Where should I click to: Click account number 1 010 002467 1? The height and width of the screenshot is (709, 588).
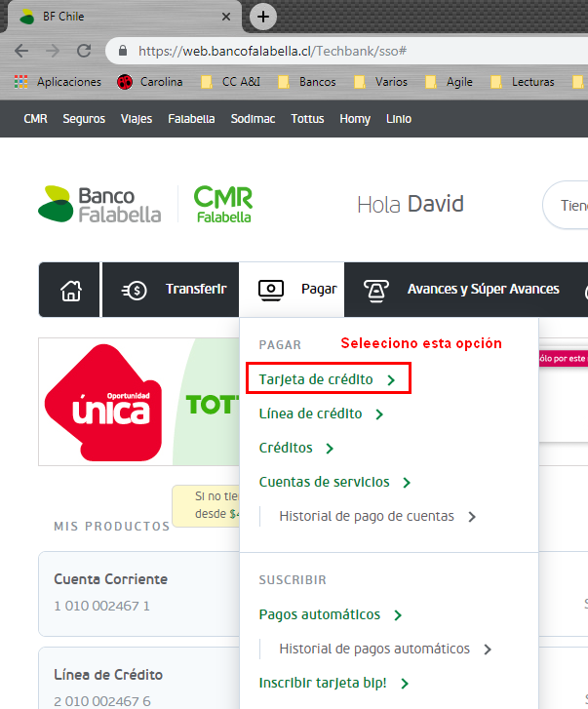(101, 606)
